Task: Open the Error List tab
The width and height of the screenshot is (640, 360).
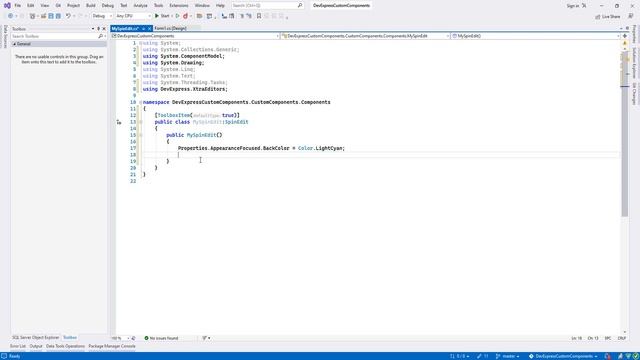Action: pos(18,346)
